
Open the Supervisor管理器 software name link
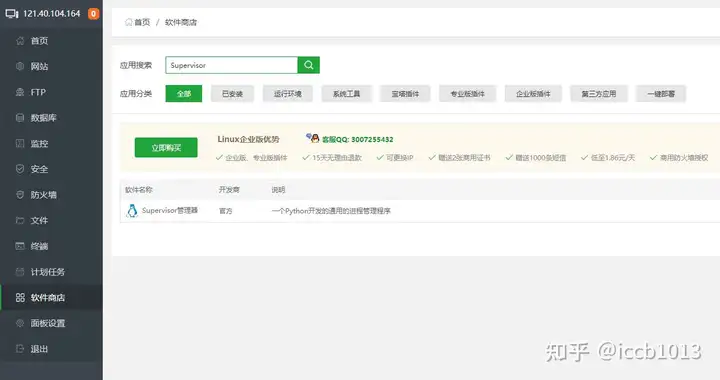point(170,211)
